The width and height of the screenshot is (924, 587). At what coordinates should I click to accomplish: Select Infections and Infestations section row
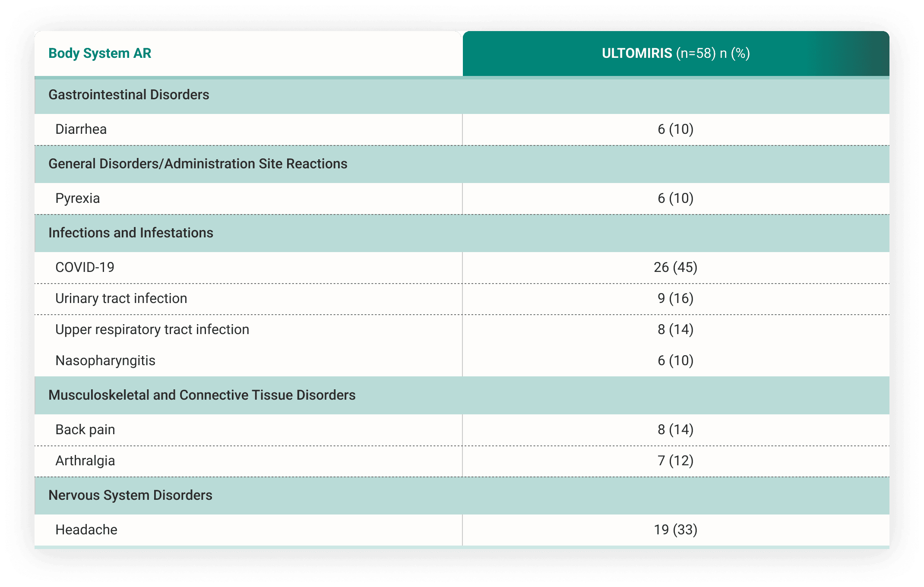coord(131,233)
